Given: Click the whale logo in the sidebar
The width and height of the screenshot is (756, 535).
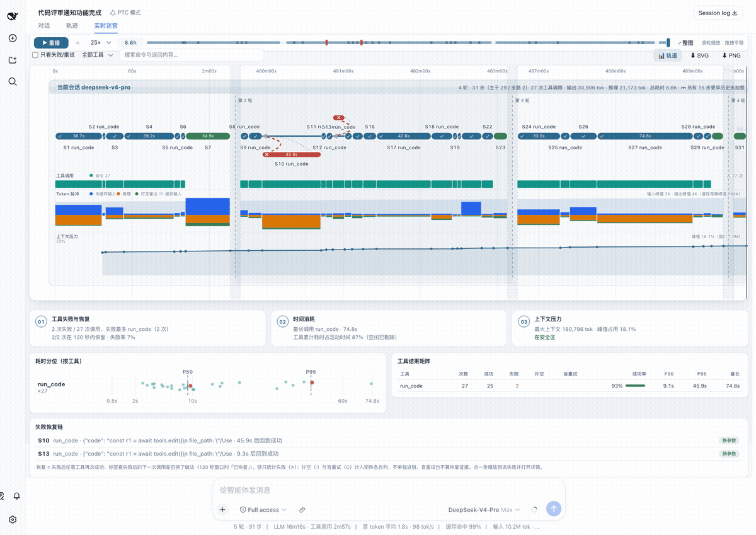Looking at the screenshot, I should pos(13,16).
